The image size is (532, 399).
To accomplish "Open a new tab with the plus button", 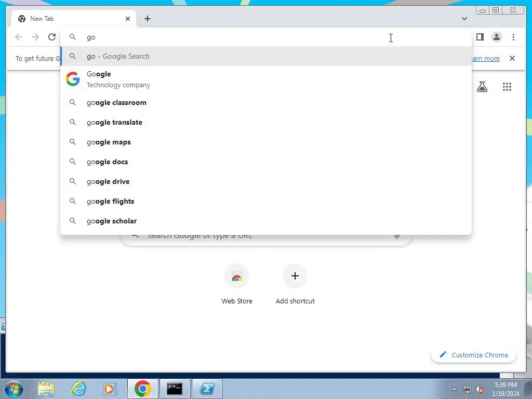I will tap(147, 19).
